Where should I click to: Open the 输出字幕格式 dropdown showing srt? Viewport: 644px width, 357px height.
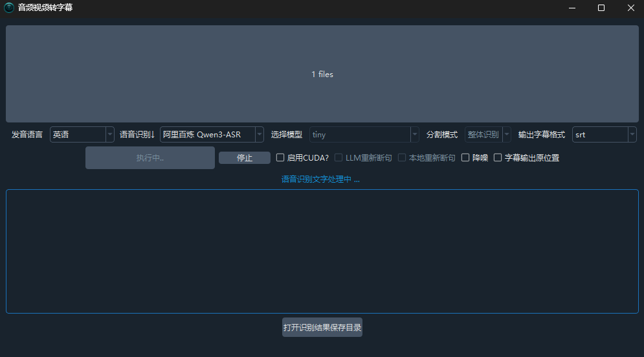coord(604,135)
